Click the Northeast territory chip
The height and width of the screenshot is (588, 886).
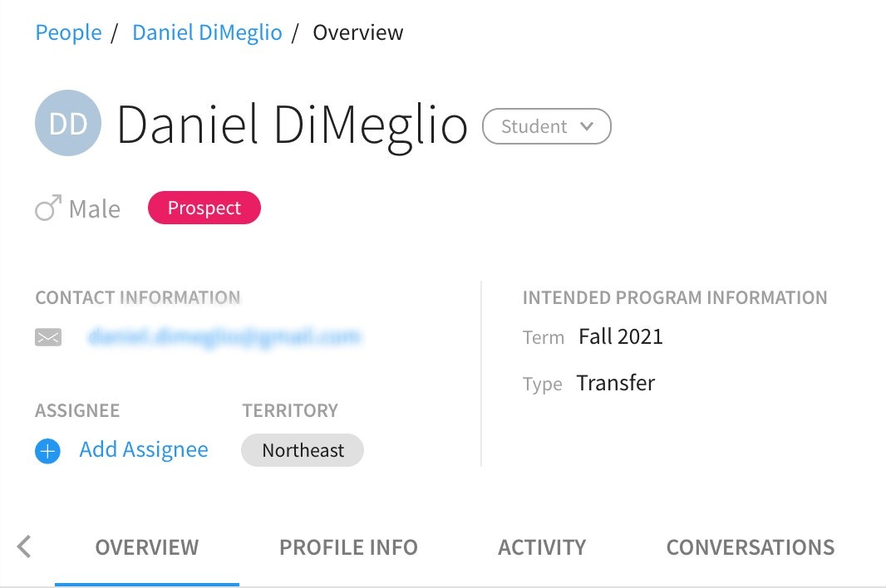tap(302, 450)
